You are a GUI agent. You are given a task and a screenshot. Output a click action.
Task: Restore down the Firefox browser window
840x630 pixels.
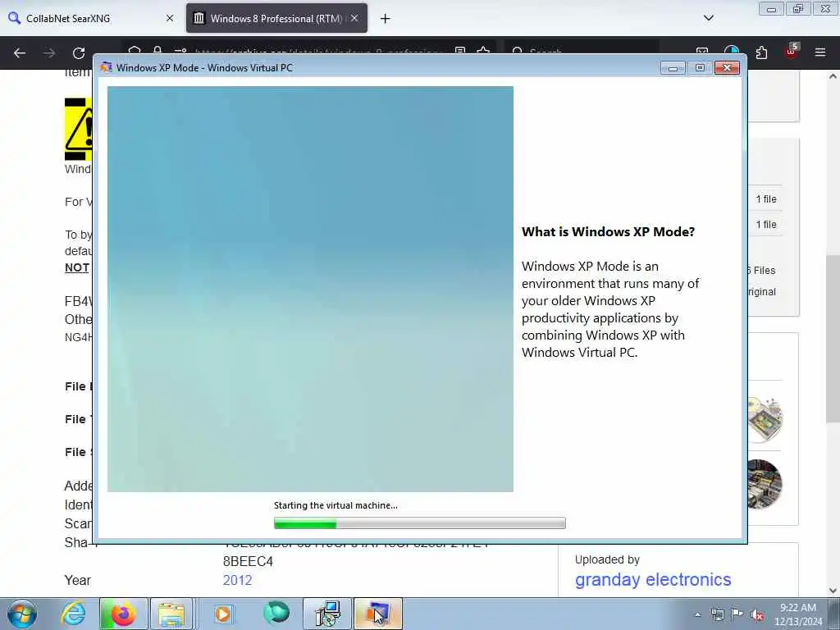798,9
